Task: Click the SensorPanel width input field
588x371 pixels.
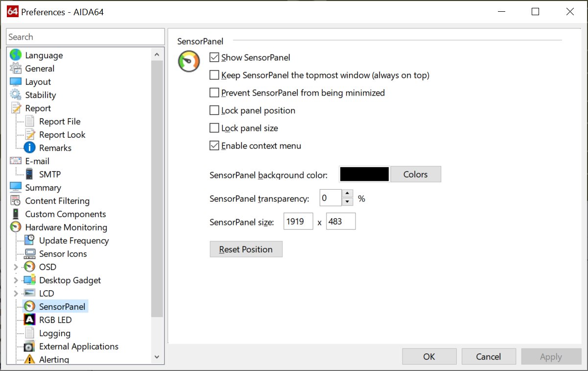Action: [298, 222]
